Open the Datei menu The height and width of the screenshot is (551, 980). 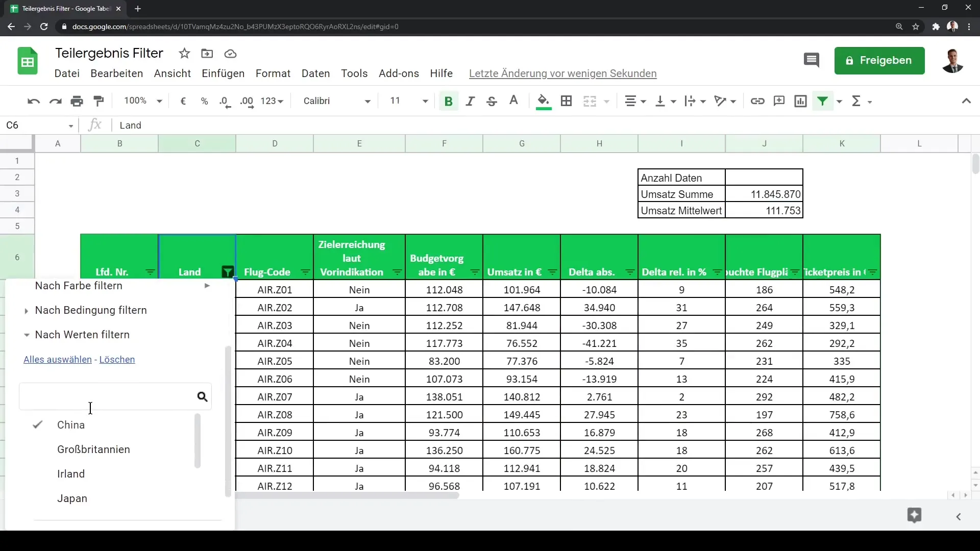tap(67, 73)
